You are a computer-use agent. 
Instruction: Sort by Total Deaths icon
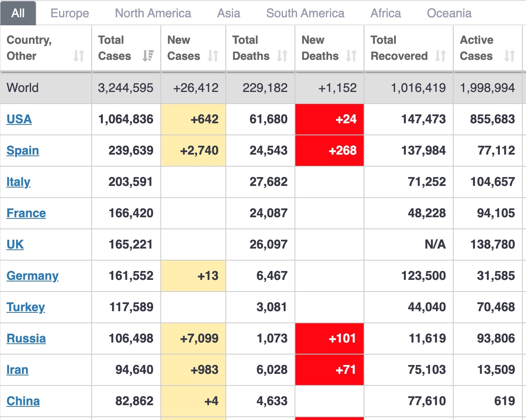(x=282, y=56)
